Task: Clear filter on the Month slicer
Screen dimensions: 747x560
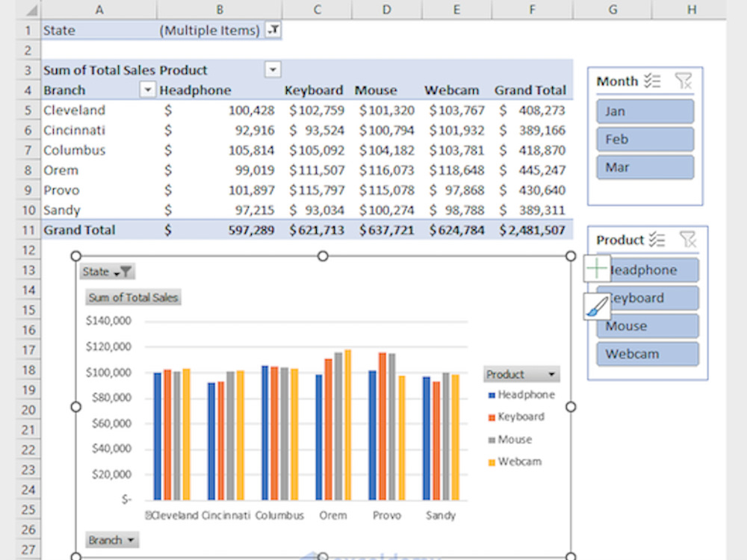Action: pos(684,81)
